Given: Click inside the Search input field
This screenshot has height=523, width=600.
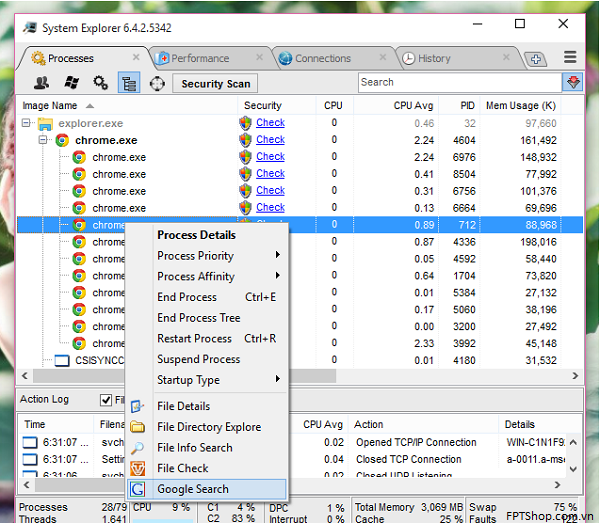Looking at the screenshot, I should click(455, 82).
